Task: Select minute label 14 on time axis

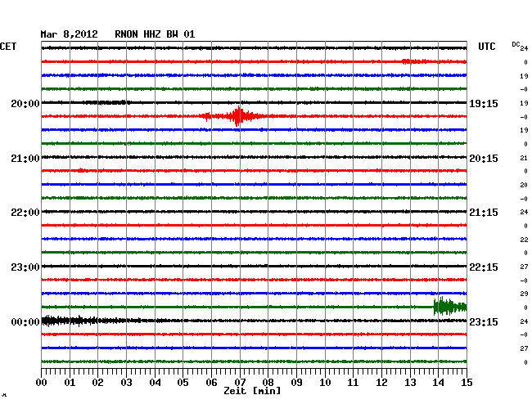Action: [x=439, y=383]
